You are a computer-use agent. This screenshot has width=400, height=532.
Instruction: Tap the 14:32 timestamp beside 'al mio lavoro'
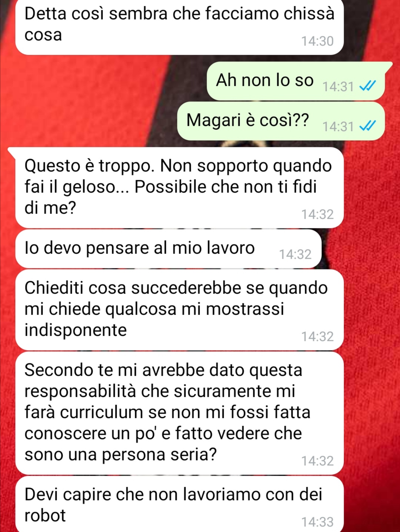[295, 254]
